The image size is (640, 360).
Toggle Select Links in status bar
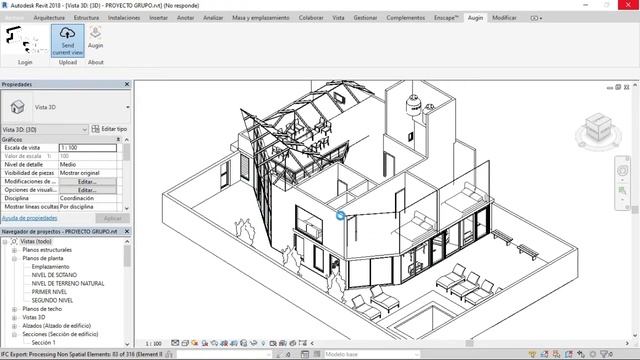point(532,354)
